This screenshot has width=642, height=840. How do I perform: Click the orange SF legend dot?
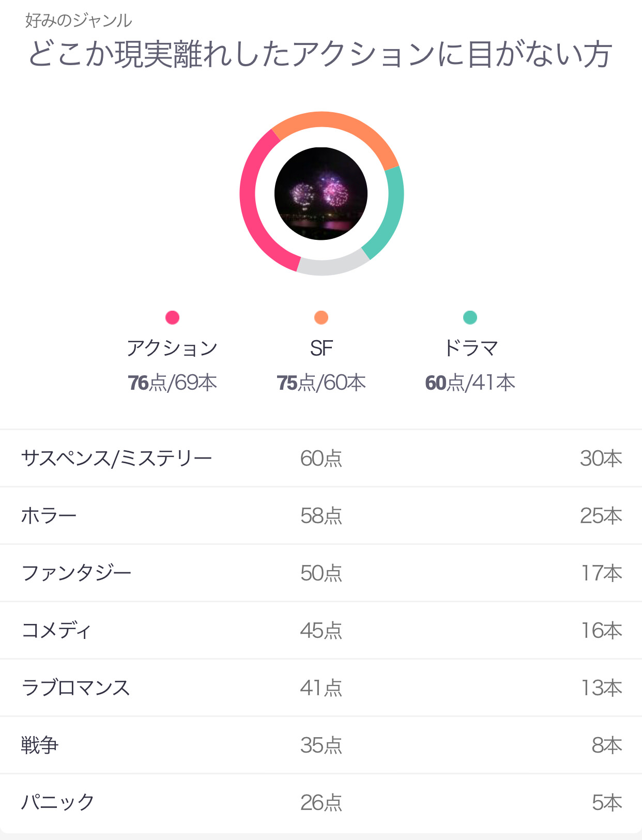[321, 317]
